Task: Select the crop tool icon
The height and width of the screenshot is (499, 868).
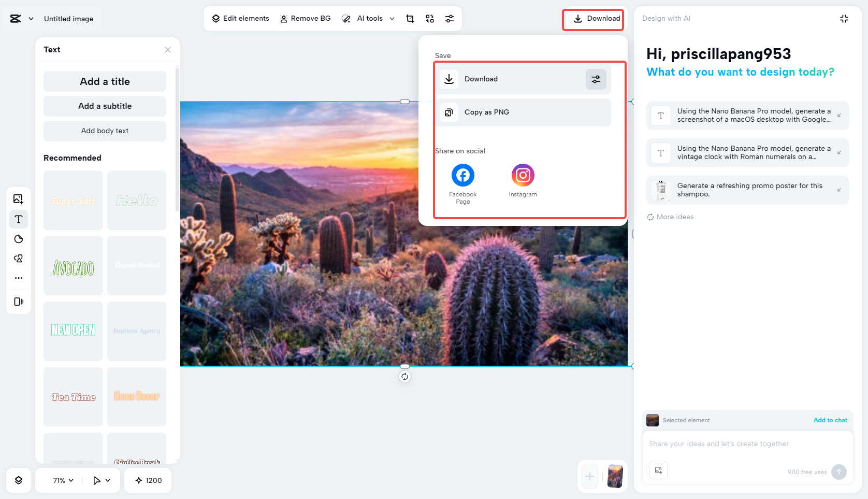Action: point(410,19)
